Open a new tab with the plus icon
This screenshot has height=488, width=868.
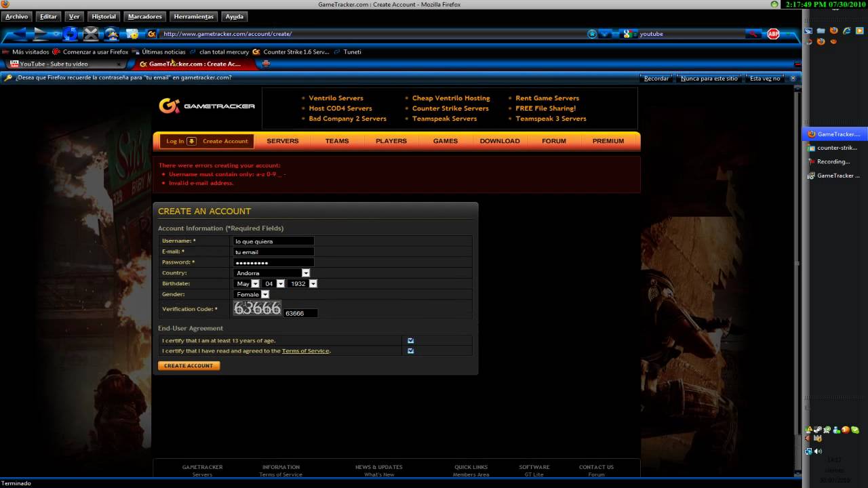(x=266, y=64)
